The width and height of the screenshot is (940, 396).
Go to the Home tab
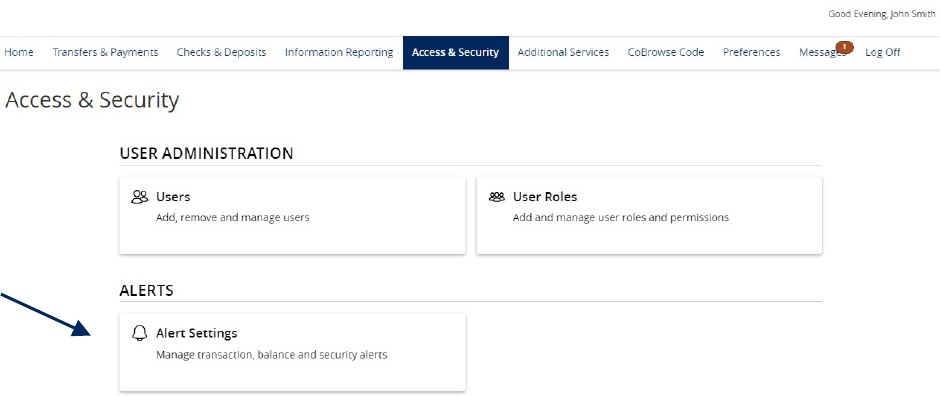(19, 52)
